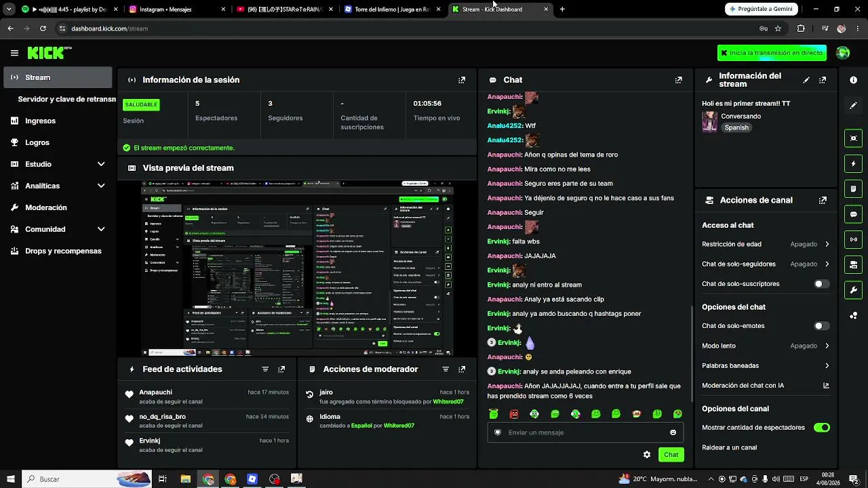
Task: Send message with the green Chat button
Action: tap(671, 455)
